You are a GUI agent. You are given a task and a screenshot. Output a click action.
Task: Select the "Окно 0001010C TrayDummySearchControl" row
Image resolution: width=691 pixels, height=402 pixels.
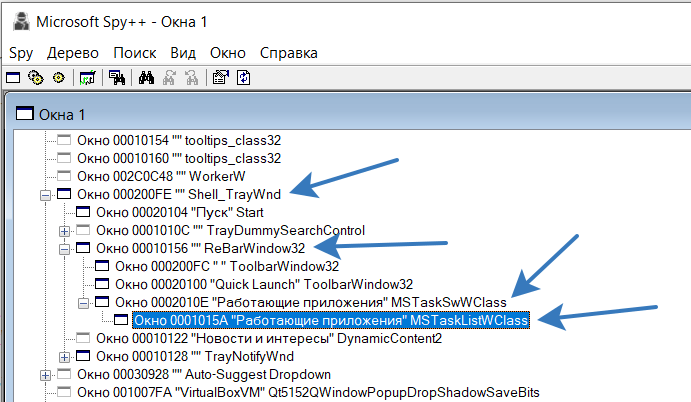pos(230,231)
